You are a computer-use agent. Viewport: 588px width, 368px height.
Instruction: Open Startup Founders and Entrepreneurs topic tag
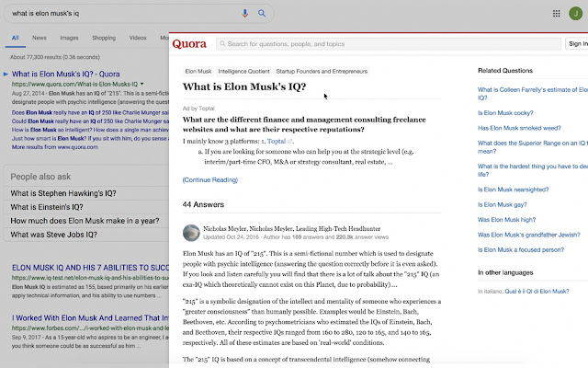[322, 72]
